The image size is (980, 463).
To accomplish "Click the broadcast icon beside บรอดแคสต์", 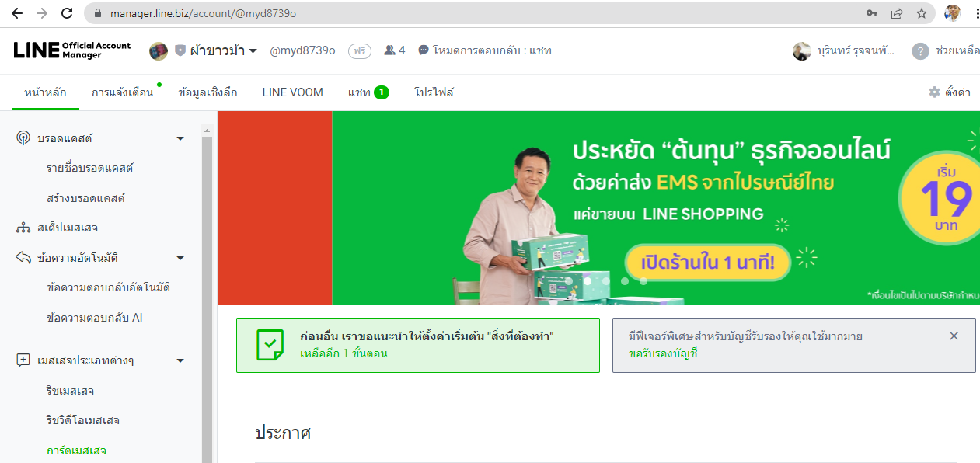I will pyautogui.click(x=23, y=138).
